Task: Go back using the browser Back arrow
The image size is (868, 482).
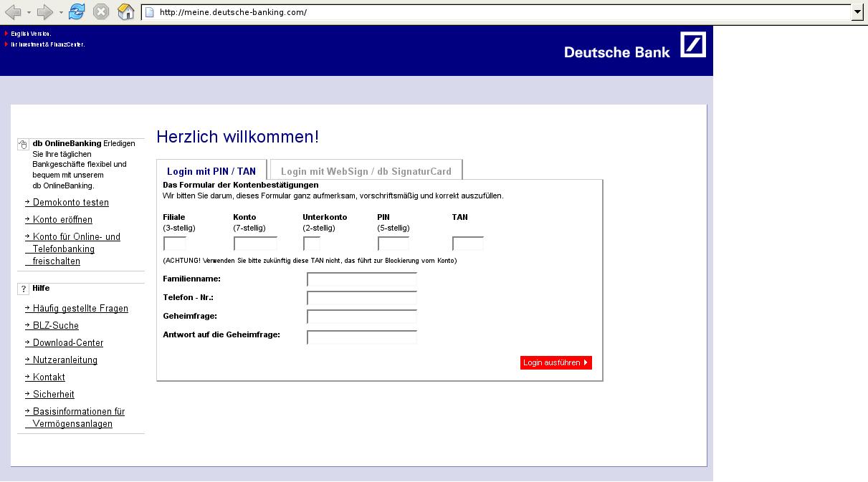Action: pyautogui.click(x=13, y=12)
